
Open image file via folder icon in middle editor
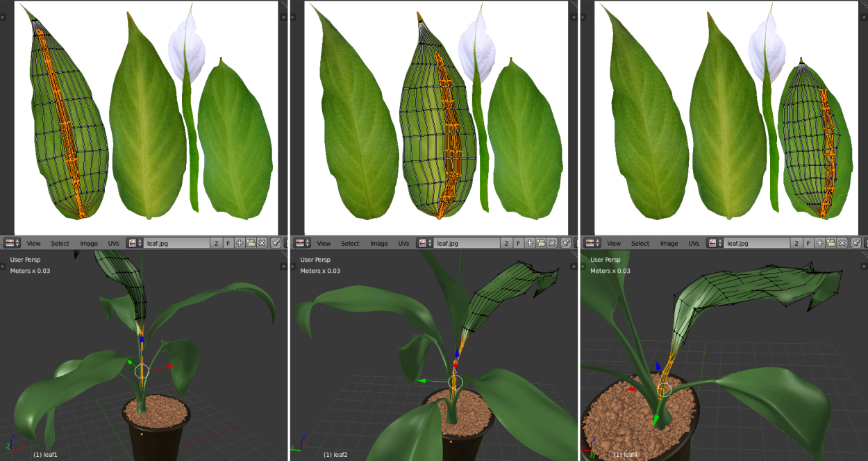click(541, 243)
